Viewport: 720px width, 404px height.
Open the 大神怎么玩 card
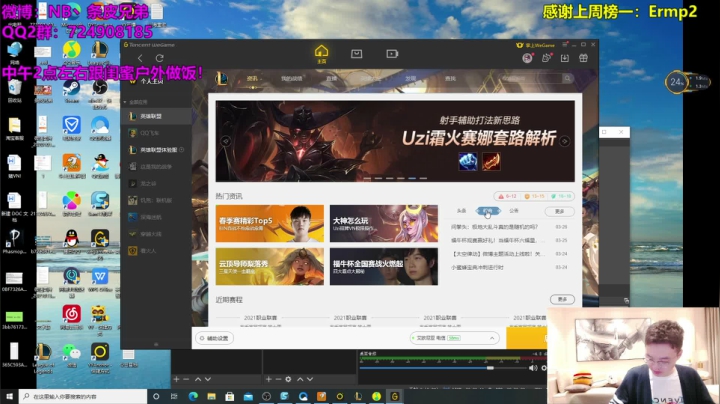384,224
